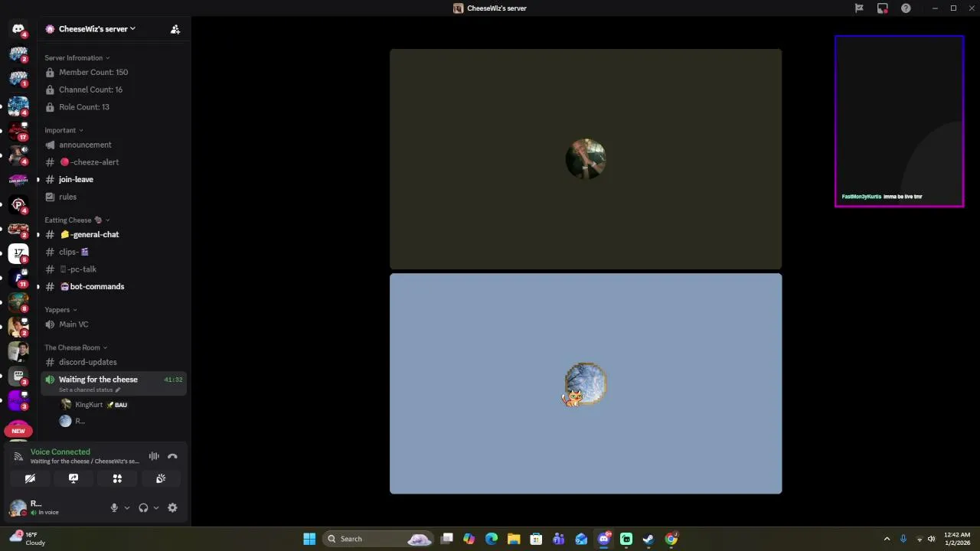Viewport: 980px width, 551px height.
Task: Click the red NEW badge in the server list
Action: [18, 430]
